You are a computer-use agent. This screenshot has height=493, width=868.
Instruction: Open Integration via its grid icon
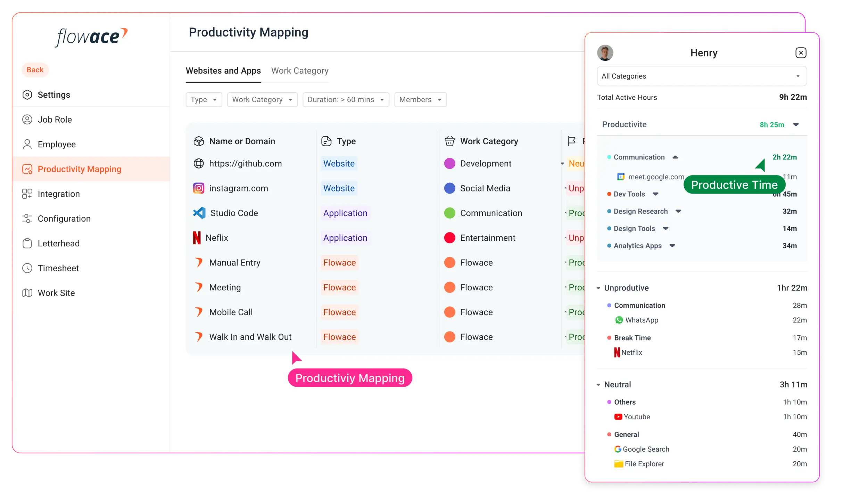[x=27, y=194]
